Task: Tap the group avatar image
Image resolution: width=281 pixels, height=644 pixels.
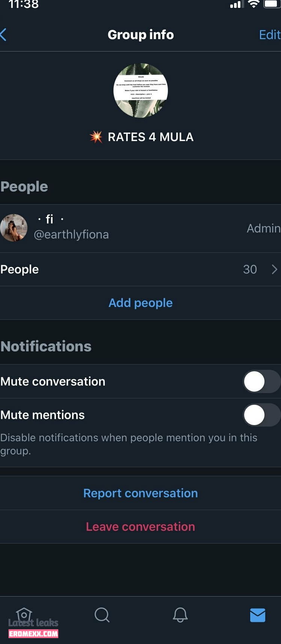Action: pos(140,90)
